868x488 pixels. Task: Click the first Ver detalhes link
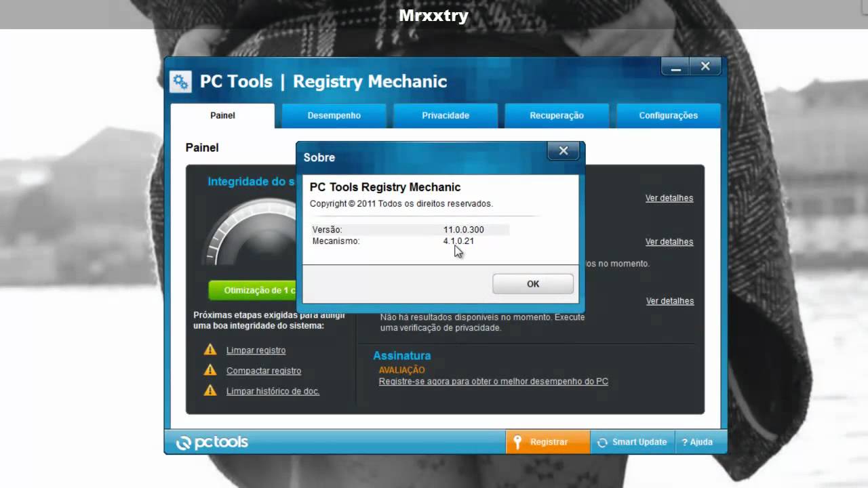coord(669,198)
